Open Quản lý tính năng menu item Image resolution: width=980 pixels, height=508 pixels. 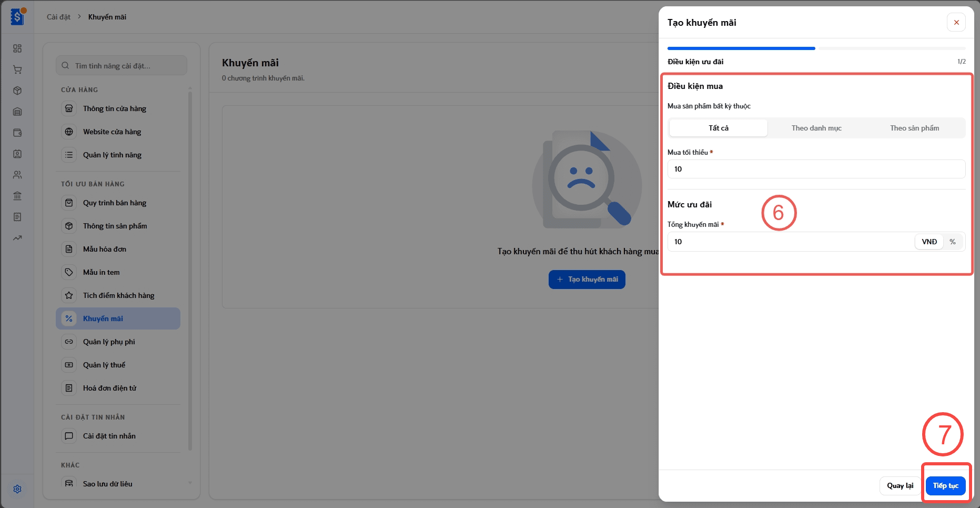[118, 155]
